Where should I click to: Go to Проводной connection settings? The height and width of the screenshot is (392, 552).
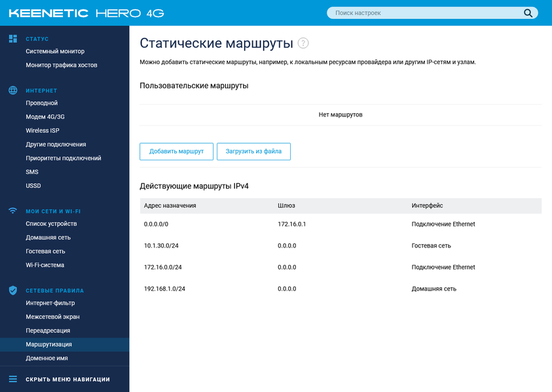click(x=41, y=103)
